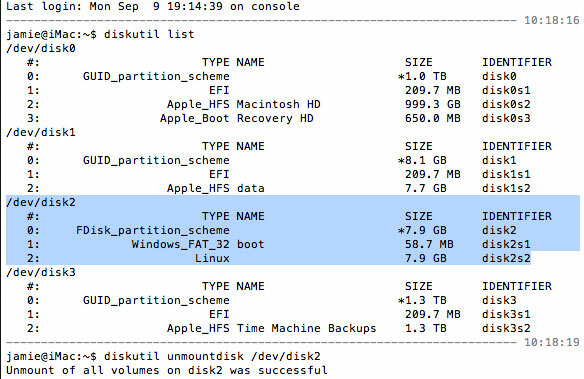Click the 'diskutil list' command text
The width and height of the screenshot is (584, 379).
[149, 34]
